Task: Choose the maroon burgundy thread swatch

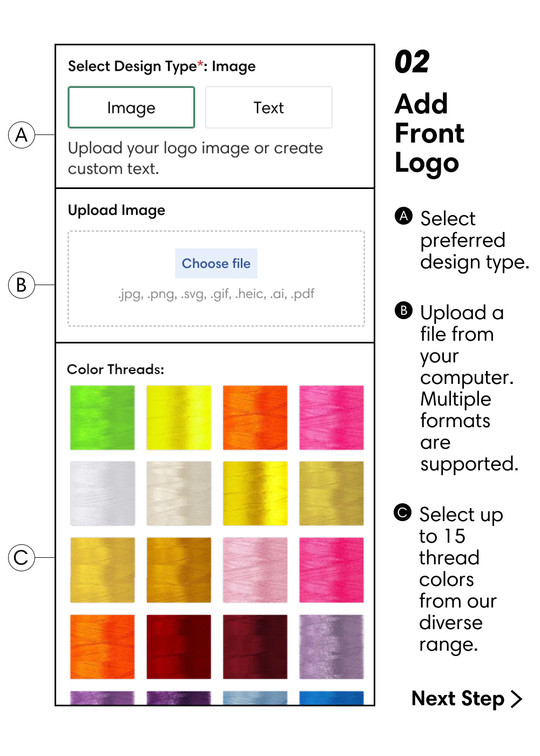Action: pyautogui.click(x=255, y=647)
